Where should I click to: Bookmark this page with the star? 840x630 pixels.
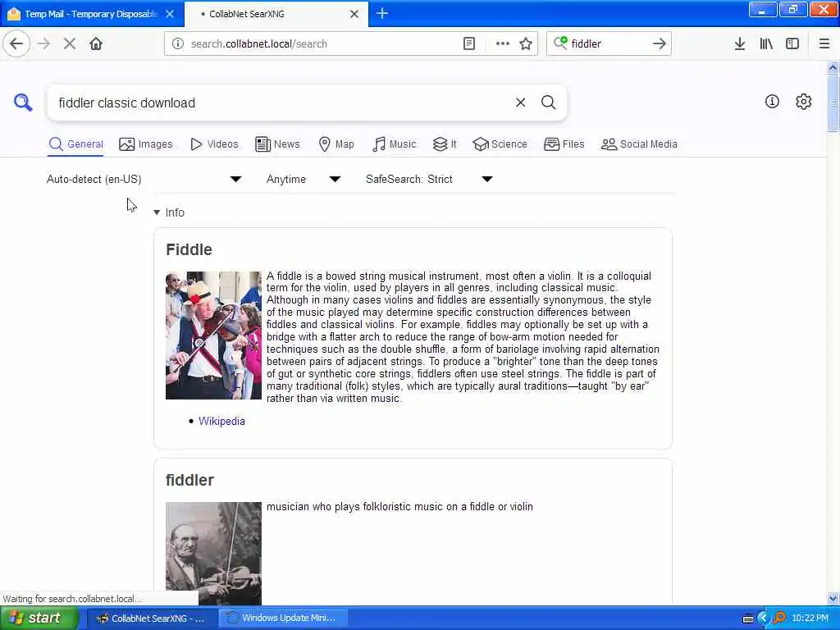click(x=526, y=43)
